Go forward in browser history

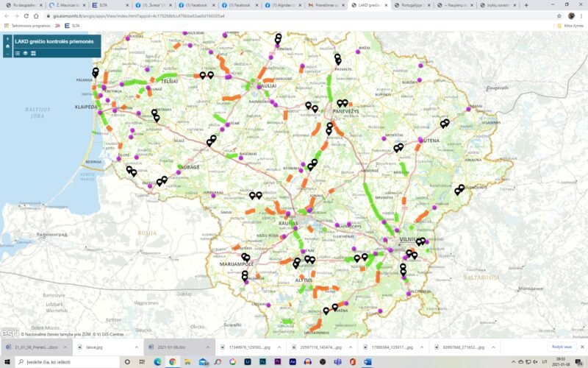[x=16, y=16]
